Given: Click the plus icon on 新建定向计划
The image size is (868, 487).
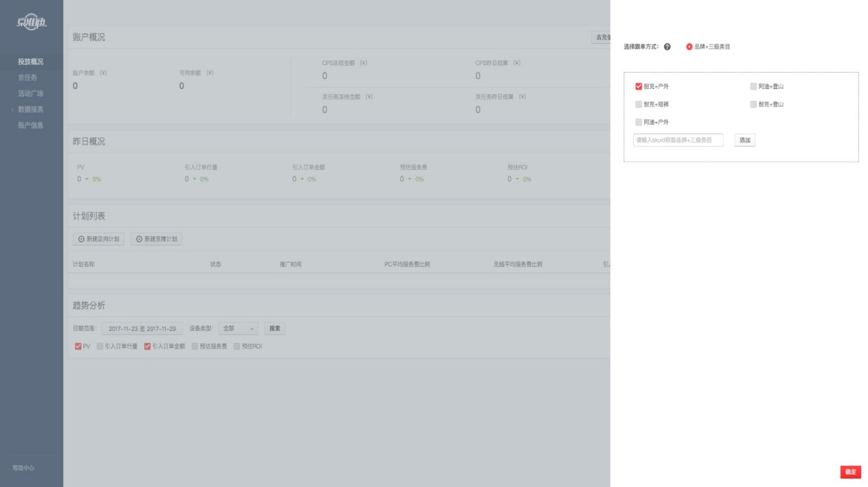Looking at the screenshot, I should [x=81, y=239].
